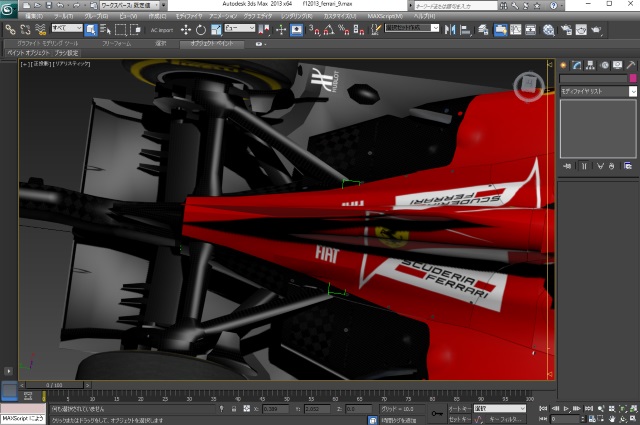Activate the Select Object tool
The height and width of the screenshot is (425, 640).
tap(91, 30)
